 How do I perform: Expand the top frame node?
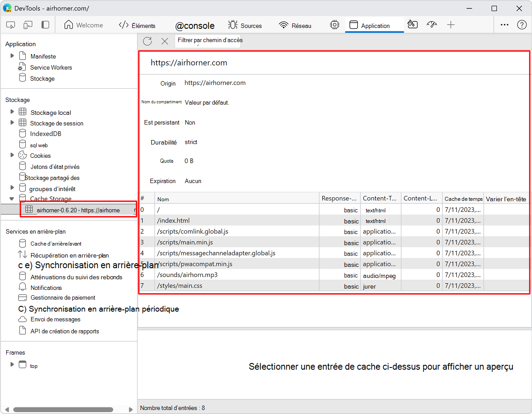click(x=12, y=365)
